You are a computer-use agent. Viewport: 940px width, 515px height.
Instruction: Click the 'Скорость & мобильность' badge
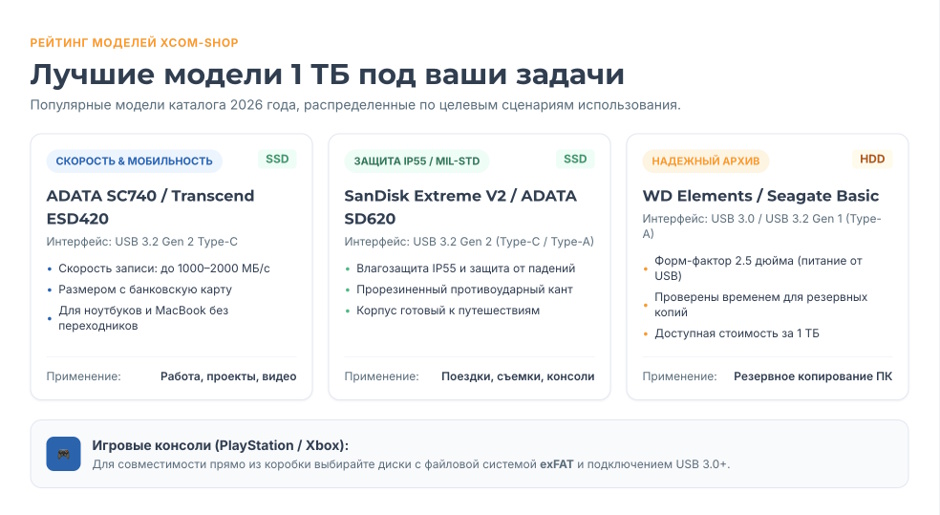134,161
